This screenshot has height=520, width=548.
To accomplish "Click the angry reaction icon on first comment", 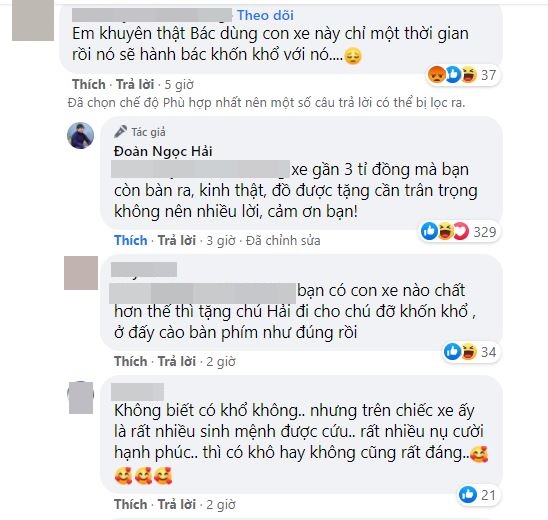I will 437,75.
